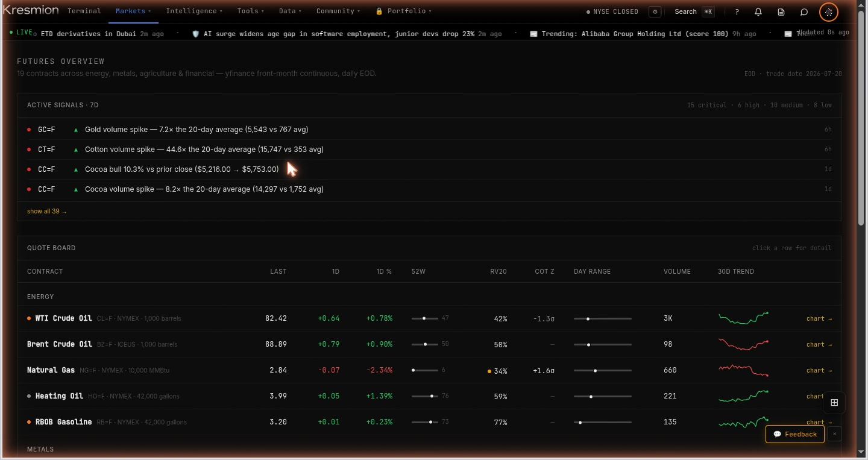The image size is (868, 460).
Task: Open the Portfolio dropdown menu
Action: point(403,11)
